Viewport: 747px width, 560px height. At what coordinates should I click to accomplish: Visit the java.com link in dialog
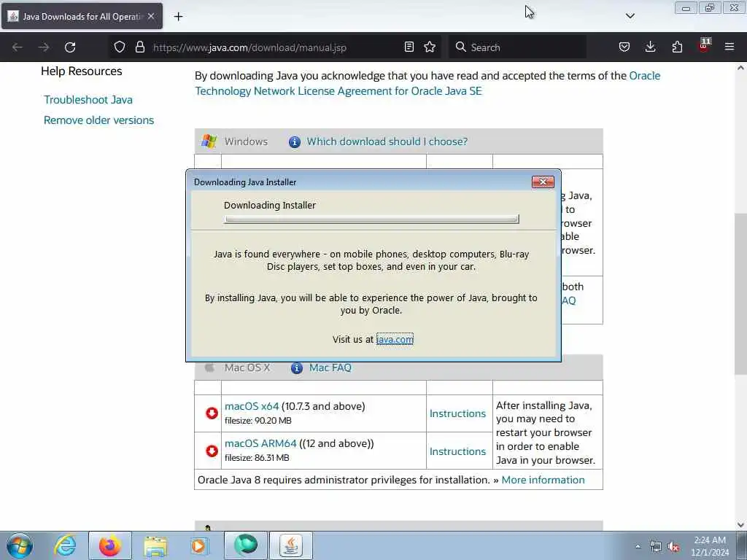coord(395,340)
